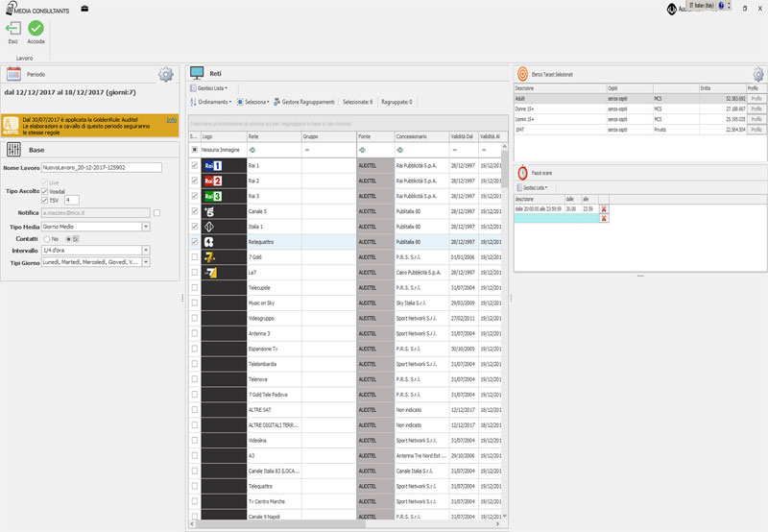Click the Periodo calendar icon
The width and height of the screenshot is (768, 532).
tap(13, 74)
